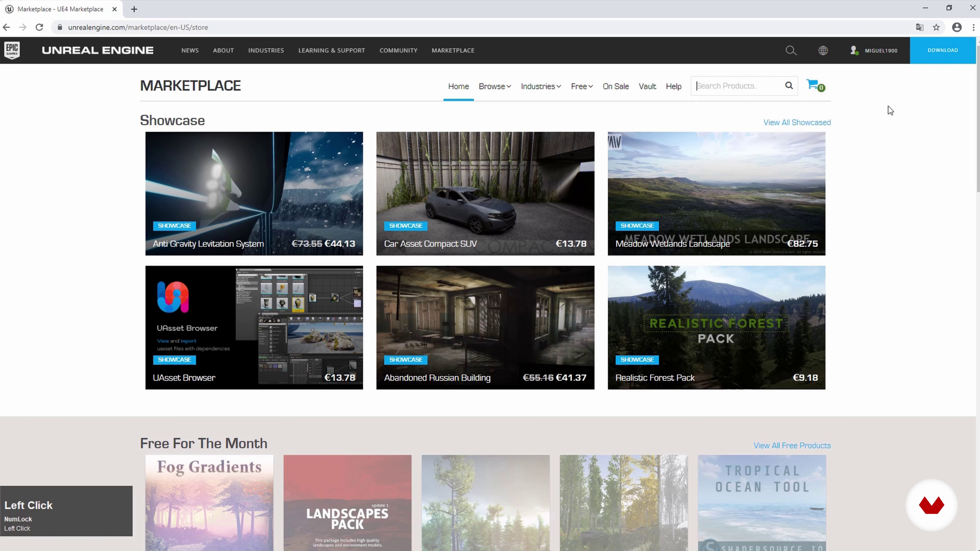Viewport: 980px width, 551px height.
Task: Click the Epic Games logo
Action: (12, 50)
